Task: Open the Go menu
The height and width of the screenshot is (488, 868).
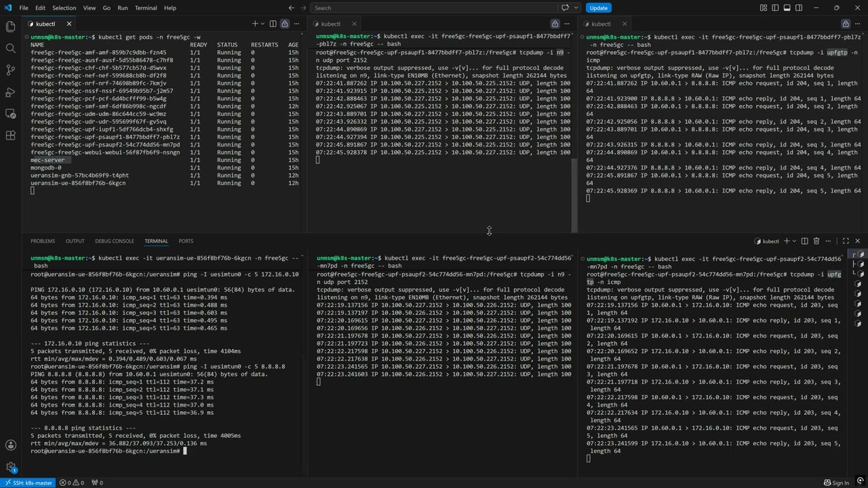Action: 106,8
